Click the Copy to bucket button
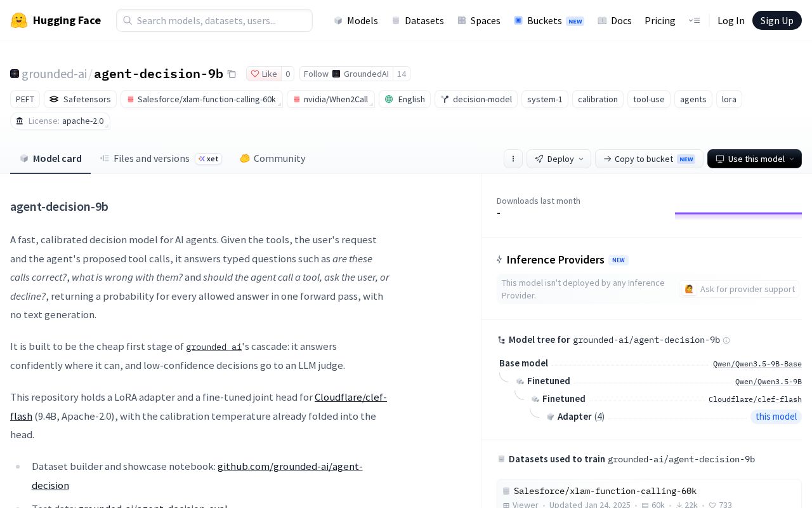Screen dimensions: 812x508 coord(649,159)
